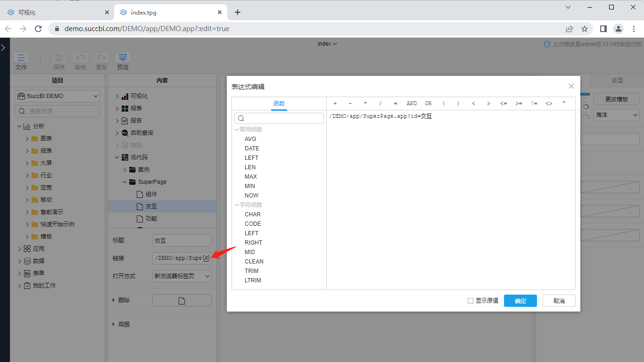This screenshot has width=644, height=362.
Task: Open the 打开方式 dropdown
Action: click(x=182, y=276)
